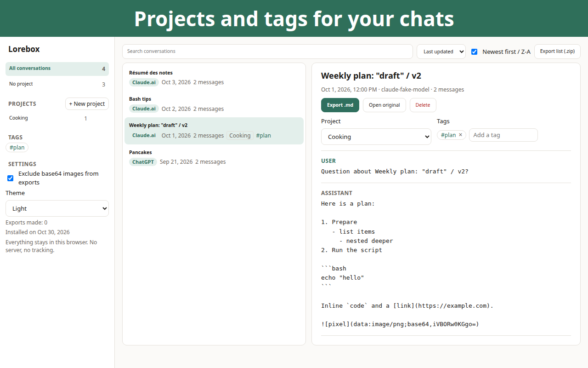Screen dimensions: 588x368
Task: Remove the #plan tag with its × icon
Action: (x=460, y=135)
